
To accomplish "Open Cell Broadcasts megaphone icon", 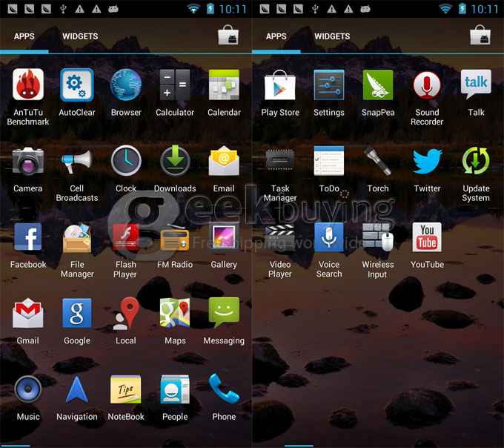I will [77, 162].
